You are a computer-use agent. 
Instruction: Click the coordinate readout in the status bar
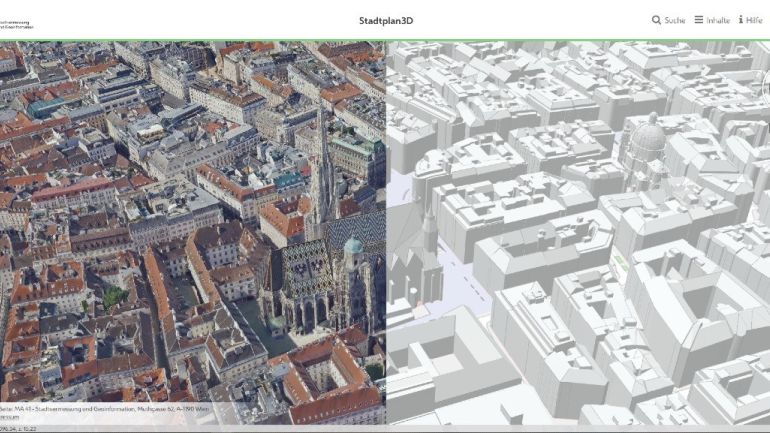tap(18, 429)
